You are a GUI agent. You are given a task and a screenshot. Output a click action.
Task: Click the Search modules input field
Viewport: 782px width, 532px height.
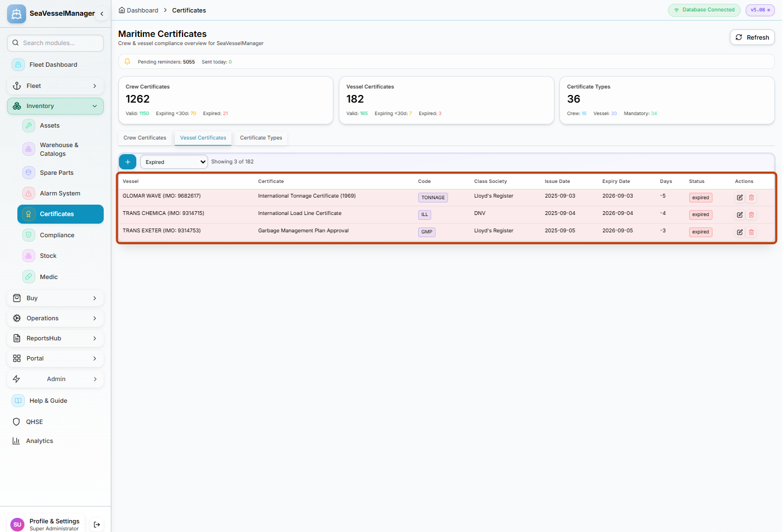[55, 43]
